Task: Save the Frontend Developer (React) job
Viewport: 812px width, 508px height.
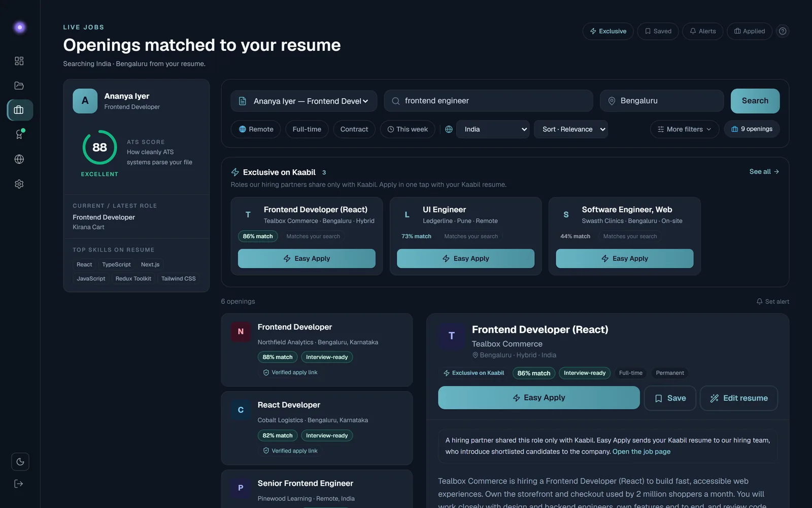Action: (670, 398)
